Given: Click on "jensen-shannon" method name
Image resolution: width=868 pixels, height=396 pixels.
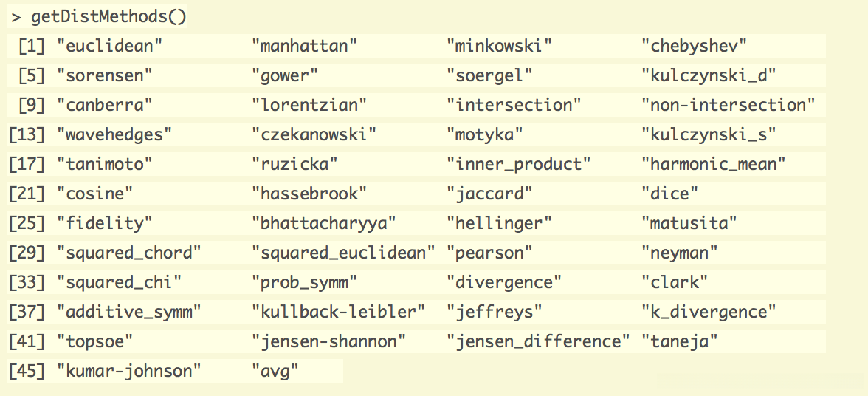Looking at the screenshot, I should tap(329, 341).
